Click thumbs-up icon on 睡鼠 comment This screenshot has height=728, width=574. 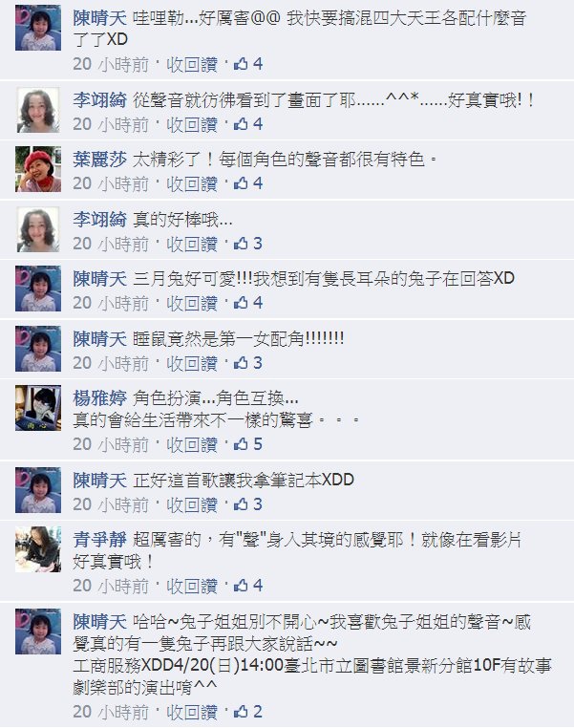[x=241, y=363]
